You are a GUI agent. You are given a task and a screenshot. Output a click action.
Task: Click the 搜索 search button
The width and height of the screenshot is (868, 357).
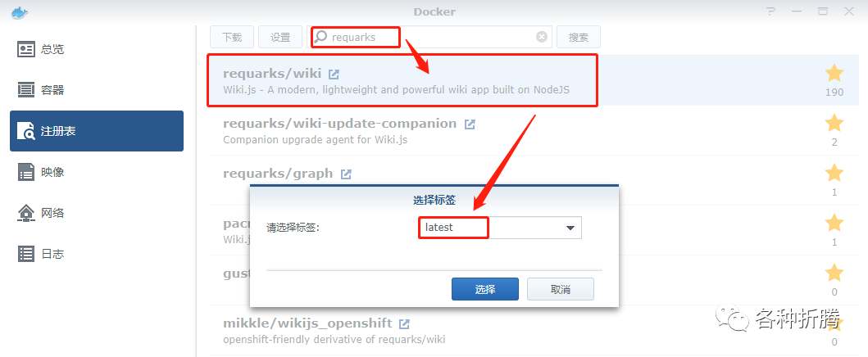click(x=579, y=37)
